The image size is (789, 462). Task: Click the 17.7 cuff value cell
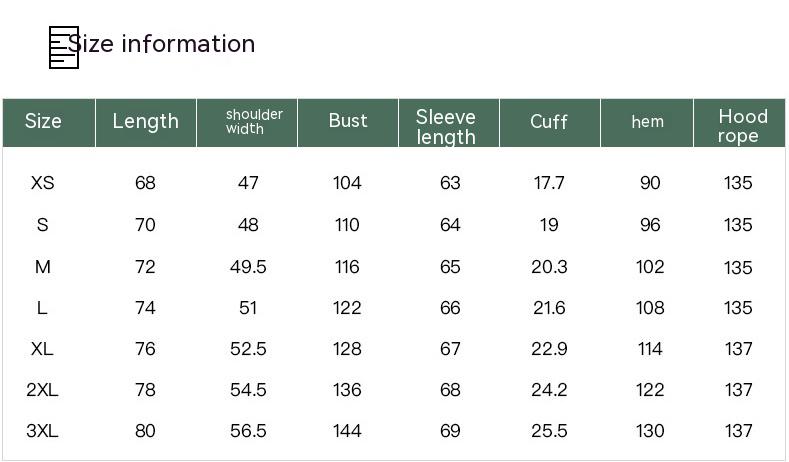tap(549, 183)
